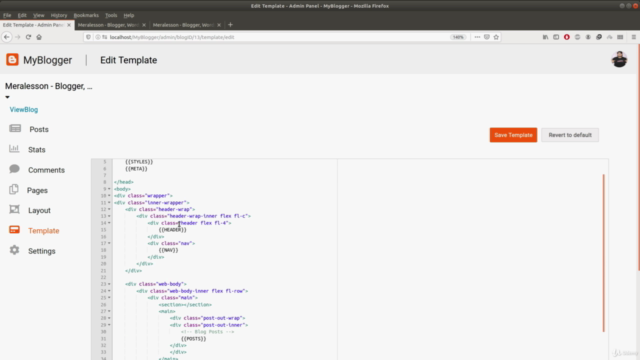The width and height of the screenshot is (640, 360).
Task: Switch to second Meralesson browser tab
Action: pyautogui.click(x=111, y=25)
